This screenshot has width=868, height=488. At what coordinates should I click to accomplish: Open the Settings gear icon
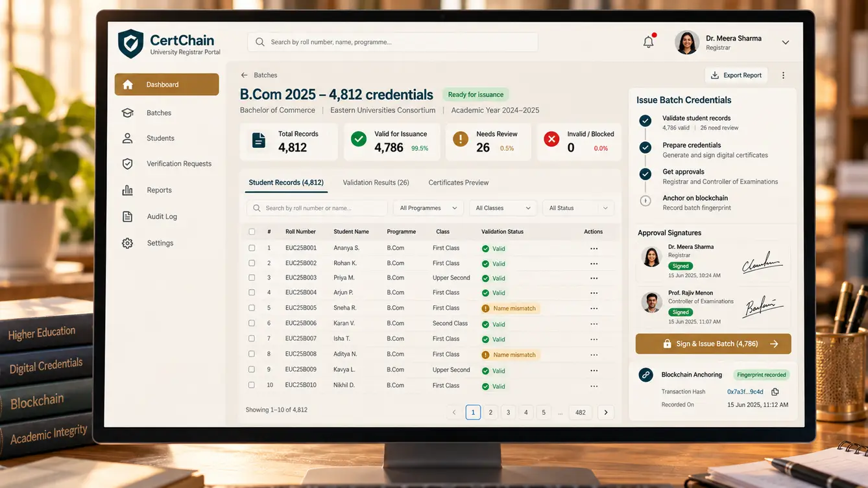pos(128,243)
